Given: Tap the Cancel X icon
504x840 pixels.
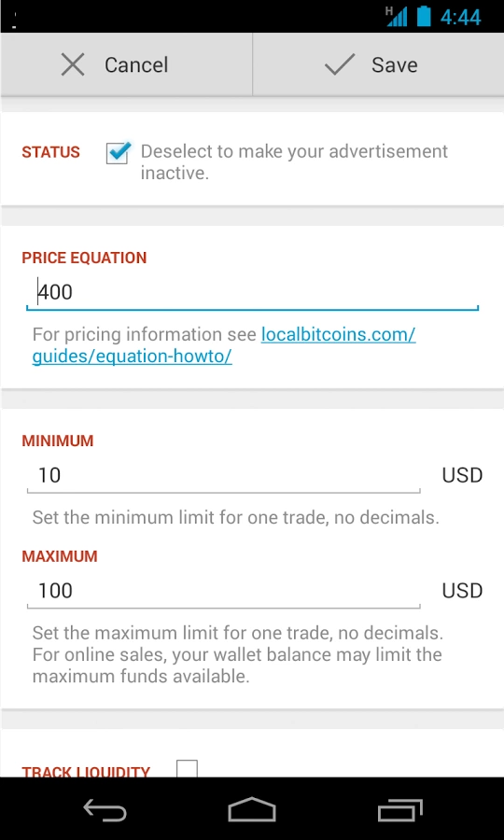Looking at the screenshot, I should tap(73, 65).
